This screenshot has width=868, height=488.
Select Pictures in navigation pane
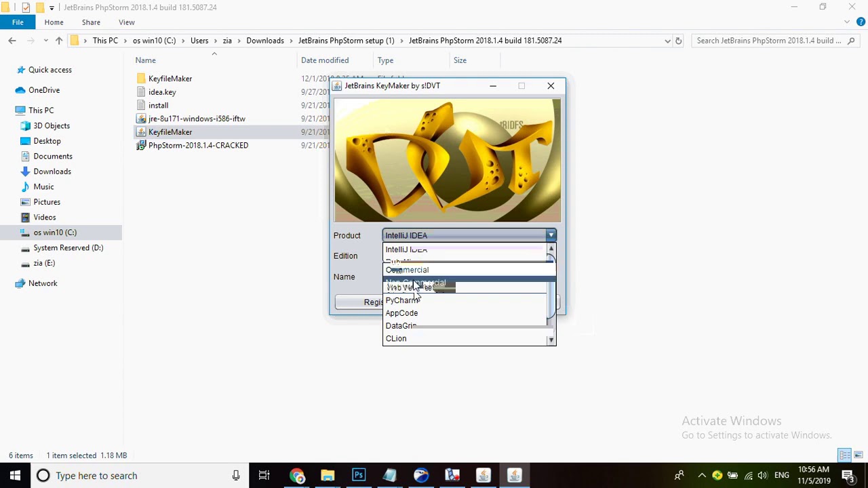click(x=47, y=202)
